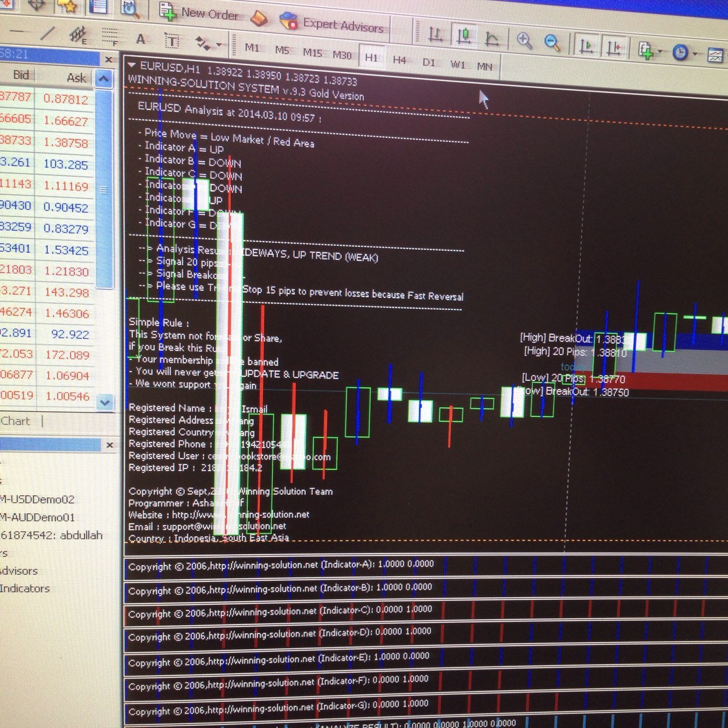This screenshot has width=728, height=728.
Task: Open the Tick Chart tab
Action: click(x=15, y=421)
